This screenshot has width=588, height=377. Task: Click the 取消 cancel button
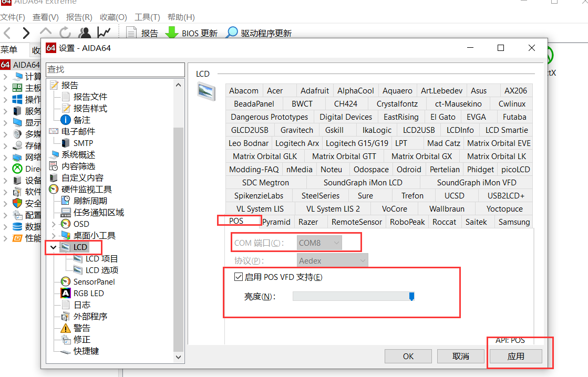tap(460, 357)
